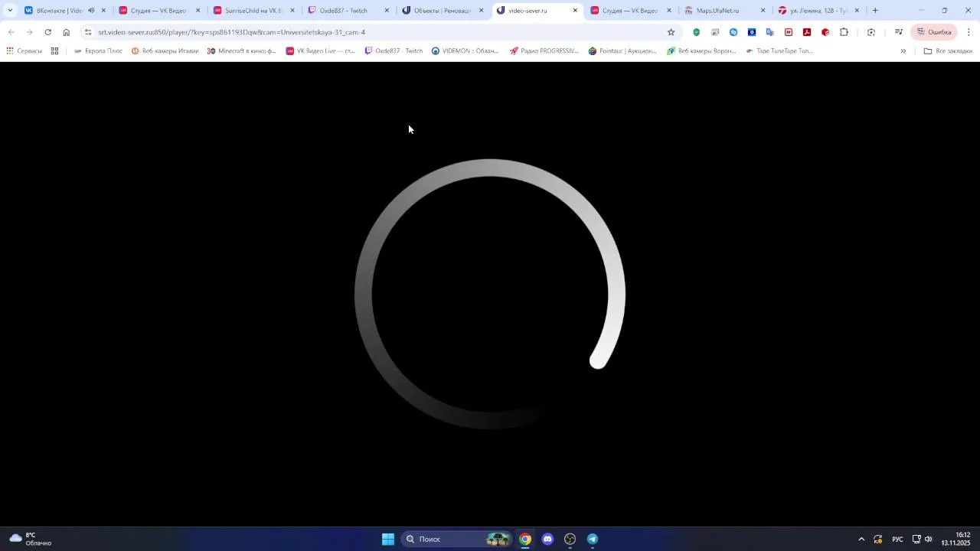Screen dimensions: 980x551
Task: Open the weather widget showing 8°C
Action: pos(31,540)
